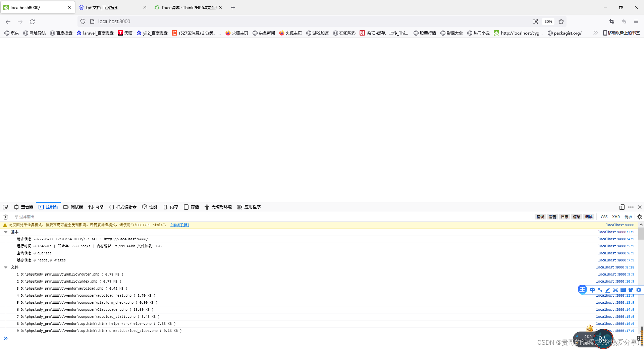644x349 pixels.
Task: Open the 移动设备上的书签 folder
Action: (x=621, y=33)
